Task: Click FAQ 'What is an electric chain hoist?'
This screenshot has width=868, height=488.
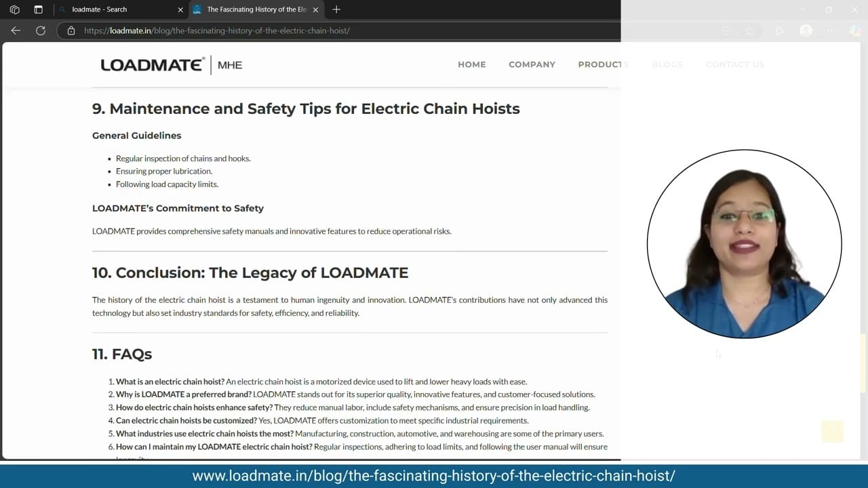Action: pyautogui.click(x=170, y=382)
